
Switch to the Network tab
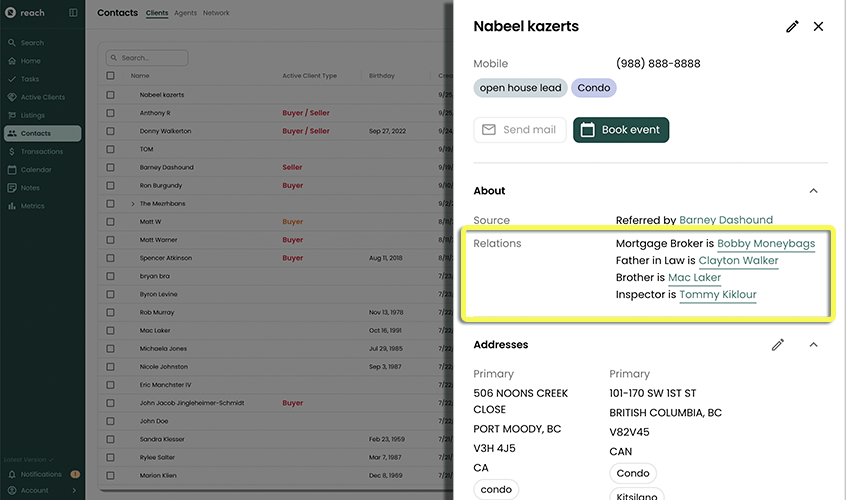point(216,14)
